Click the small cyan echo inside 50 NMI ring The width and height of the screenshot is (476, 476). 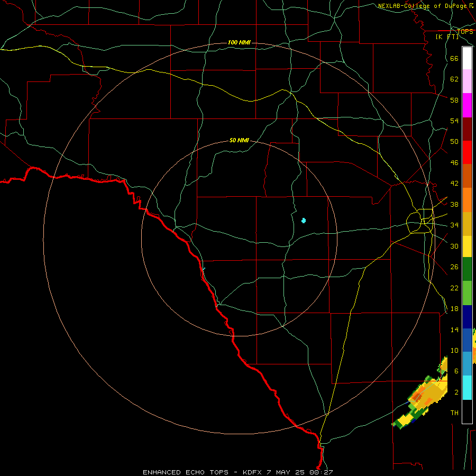coord(304,221)
